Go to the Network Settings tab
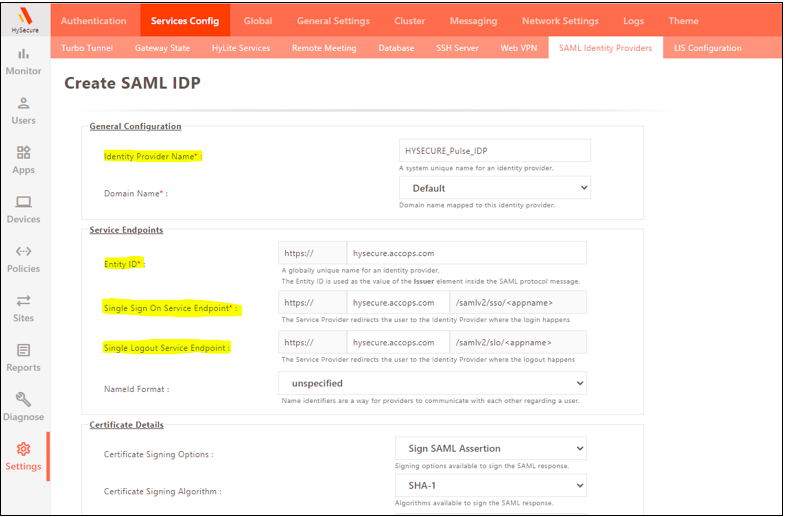The image size is (785, 517). point(560,21)
